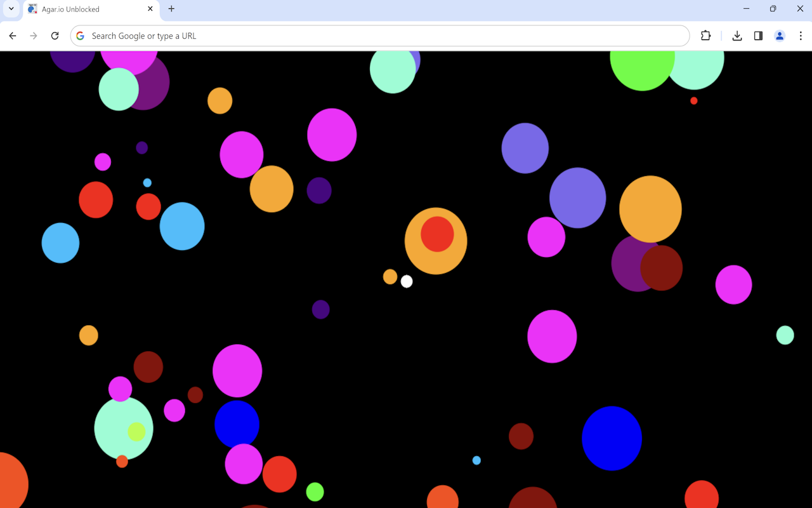Open the Chrome three-dot menu
Screen dimensions: 812x508
pos(801,36)
